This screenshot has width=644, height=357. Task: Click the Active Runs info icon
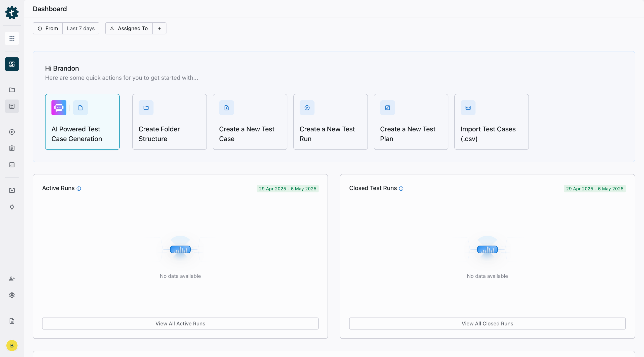click(79, 188)
